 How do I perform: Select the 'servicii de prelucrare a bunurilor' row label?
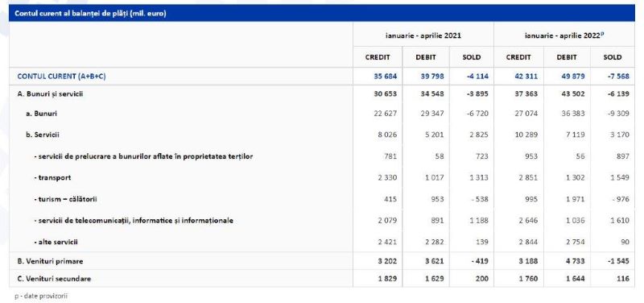[x=143, y=156]
